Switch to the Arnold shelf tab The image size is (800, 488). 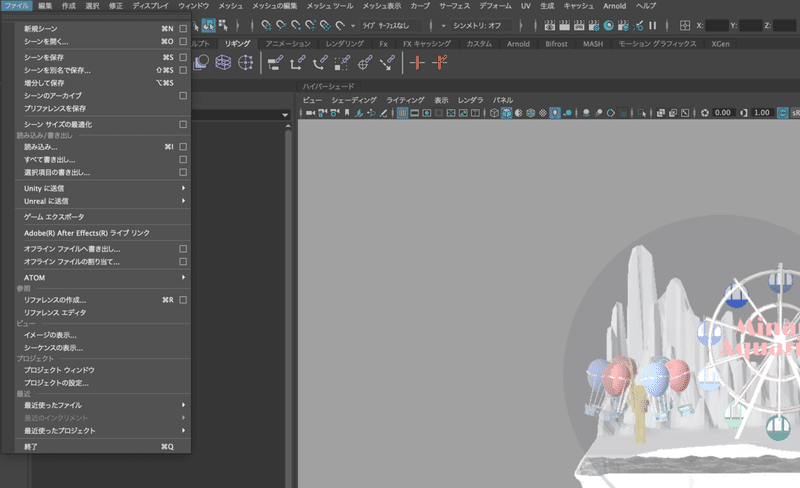point(518,44)
